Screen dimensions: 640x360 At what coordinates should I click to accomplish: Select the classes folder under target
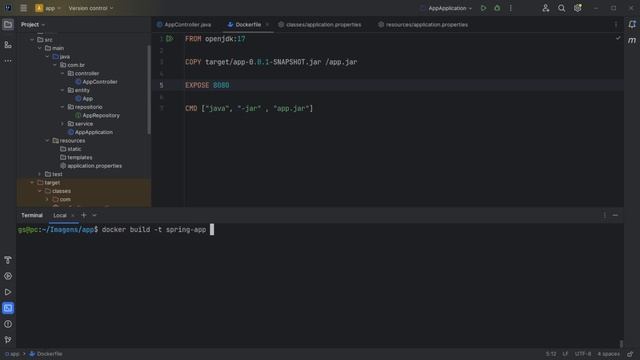(x=58, y=191)
